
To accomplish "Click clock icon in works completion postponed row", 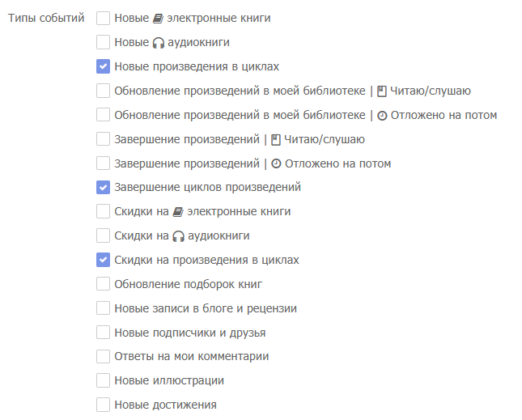I will click(x=275, y=163).
